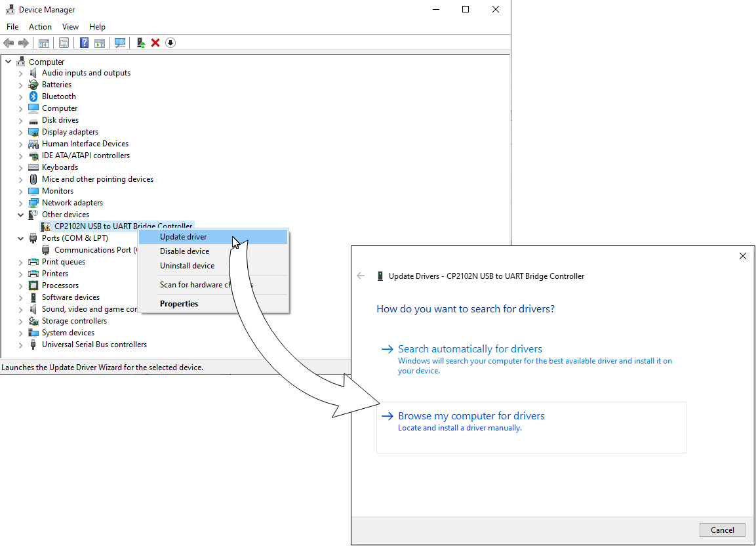Click the Forward arrow in Device Manager toolbar

tap(23, 43)
